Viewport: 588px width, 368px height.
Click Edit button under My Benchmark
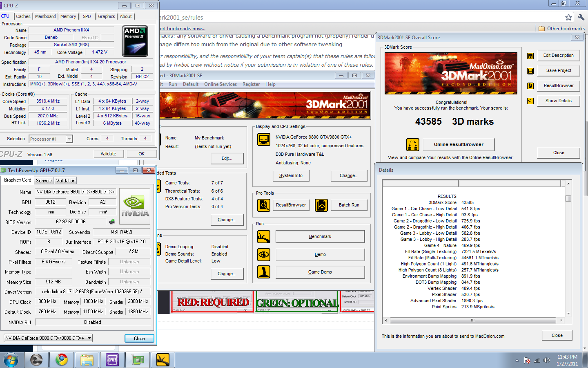click(x=227, y=158)
